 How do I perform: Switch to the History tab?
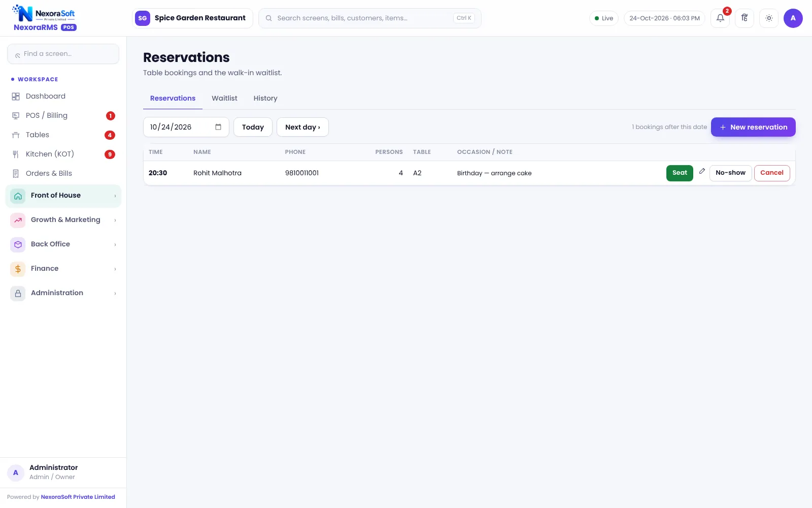tap(265, 99)
